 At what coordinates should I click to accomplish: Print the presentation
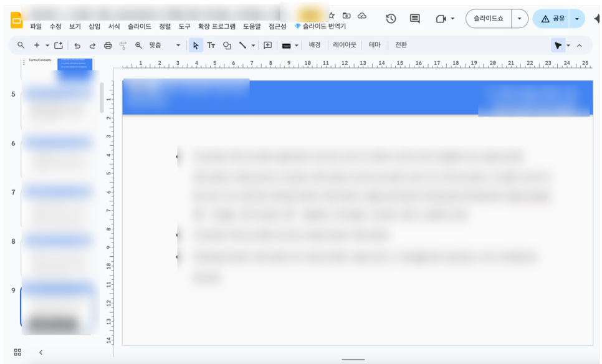coord(108,45)
